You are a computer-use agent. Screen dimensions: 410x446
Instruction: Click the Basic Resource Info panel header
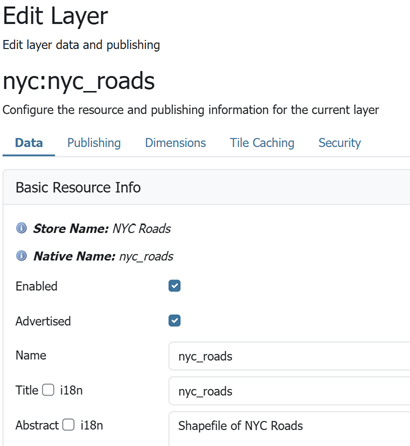(207, 187)
